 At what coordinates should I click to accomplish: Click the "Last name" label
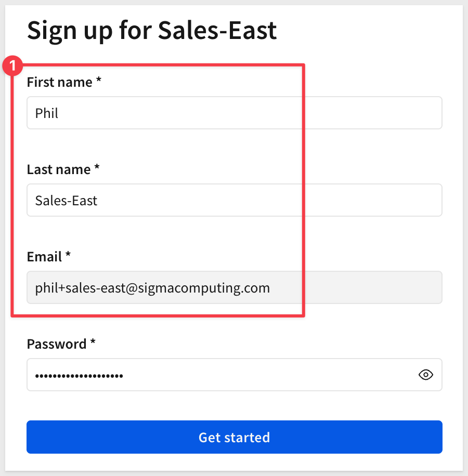click(x=59, y=169)
